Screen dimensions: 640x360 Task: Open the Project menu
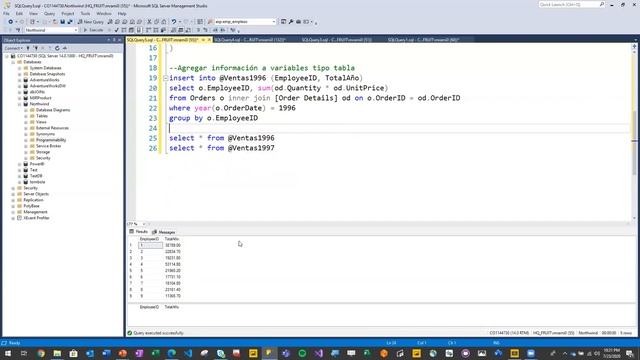point(68,13)
